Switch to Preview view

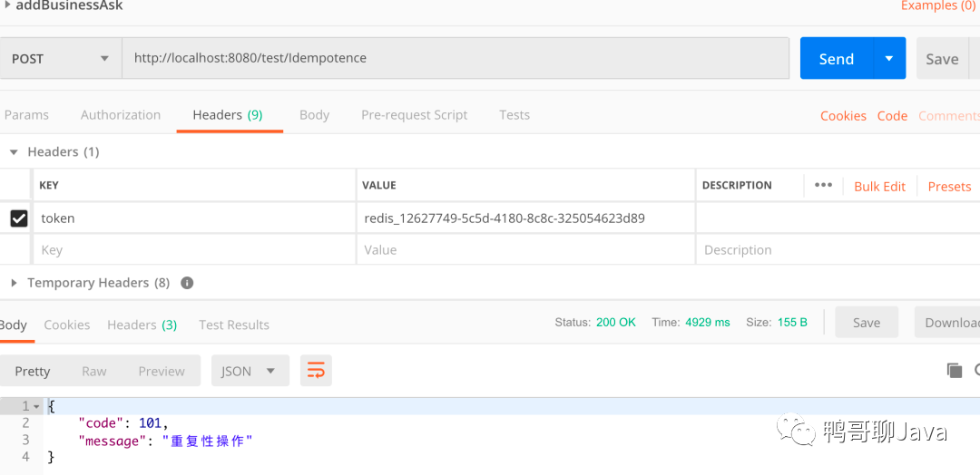[x=162, y=371]
